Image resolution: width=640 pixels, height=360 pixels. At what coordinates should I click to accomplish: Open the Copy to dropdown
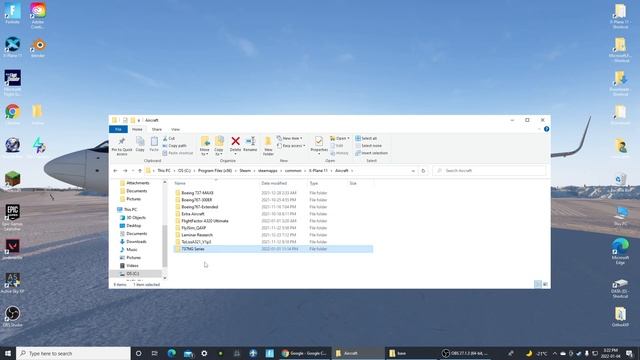click(219, 146)
